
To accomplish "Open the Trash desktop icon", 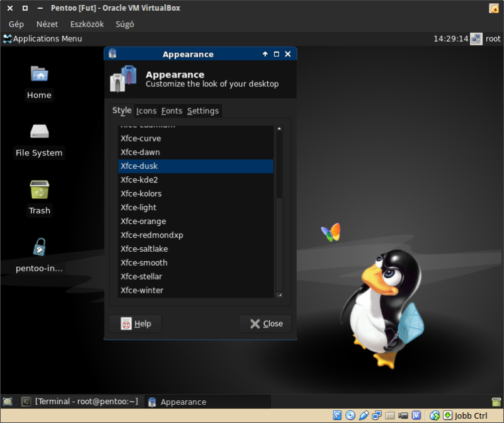I will (39, 189).
